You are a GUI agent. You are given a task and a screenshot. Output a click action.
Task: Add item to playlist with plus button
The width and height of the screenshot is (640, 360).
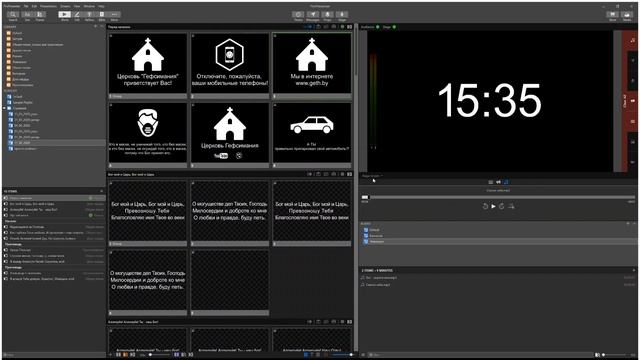[x=101, y=191]
